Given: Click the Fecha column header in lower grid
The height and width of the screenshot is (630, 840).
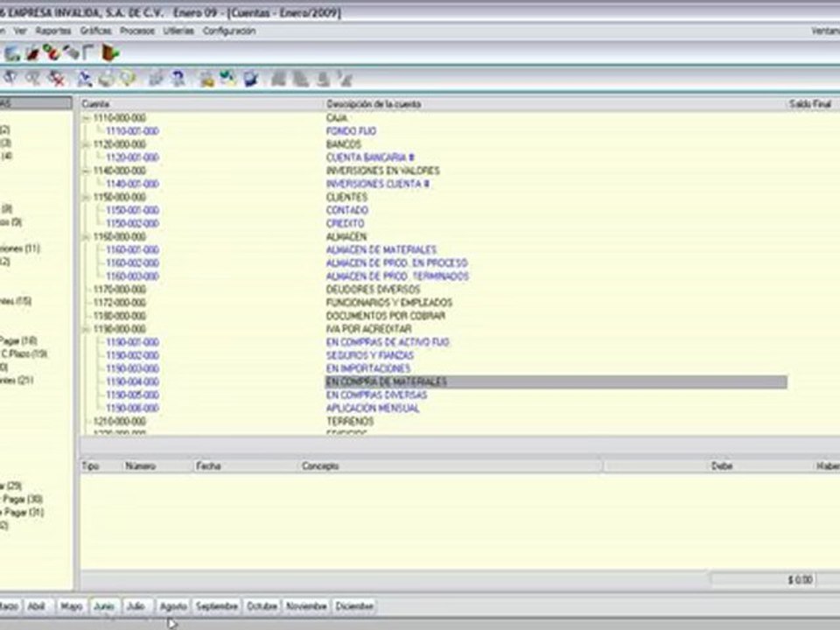Looking at the screenshot, I should coord(245,466).
